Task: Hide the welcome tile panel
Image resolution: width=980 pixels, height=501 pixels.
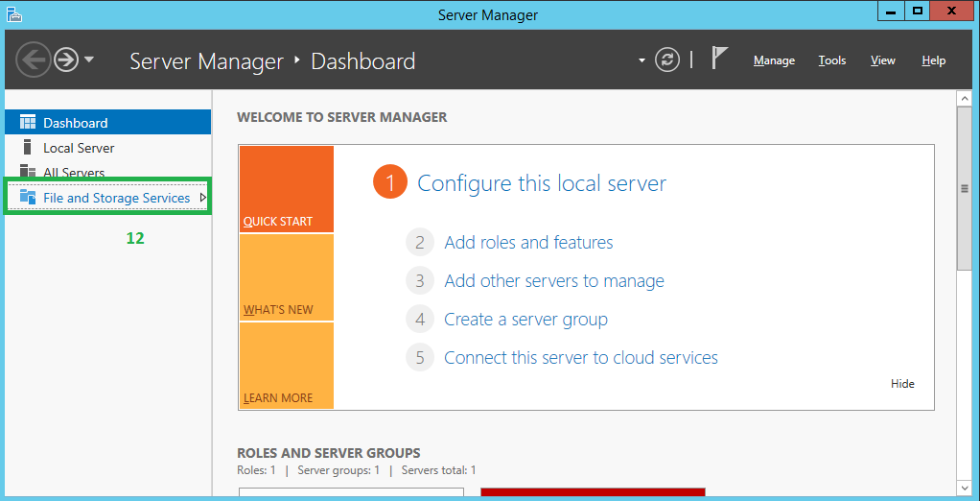Action: point(902,384)
